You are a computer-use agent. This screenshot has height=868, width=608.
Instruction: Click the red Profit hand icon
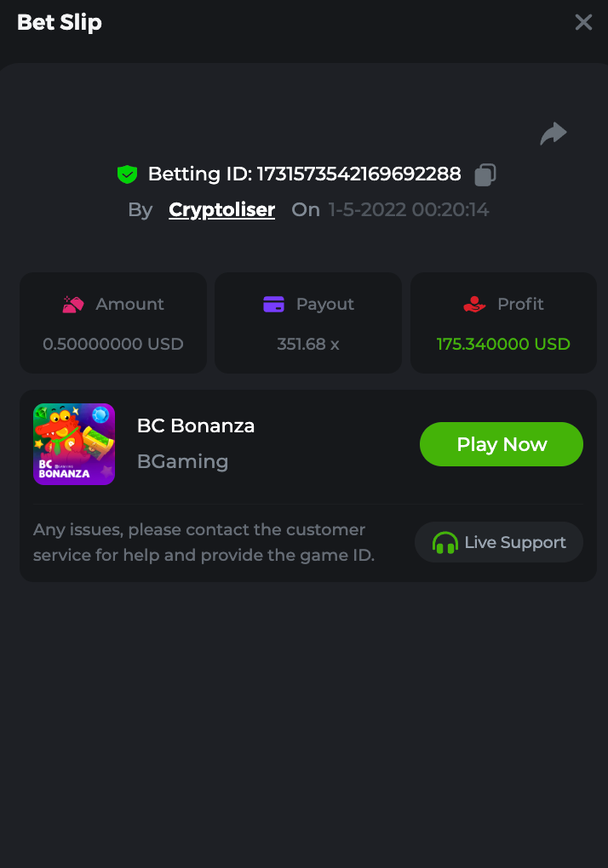474,304
